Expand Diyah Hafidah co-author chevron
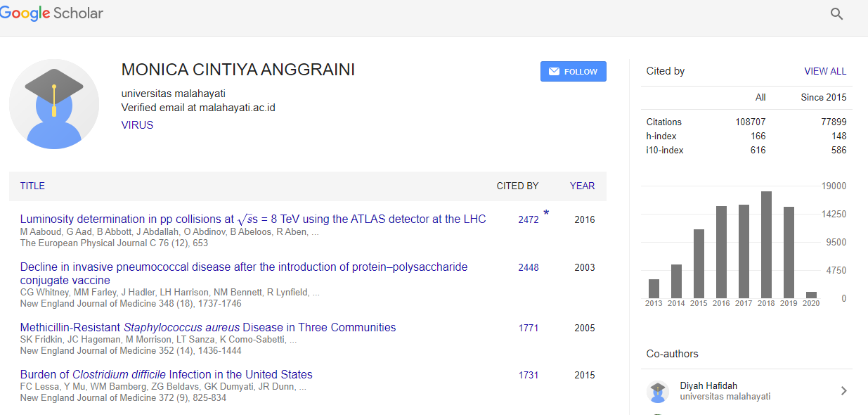Image resolution: width=868 pixels, height=415 pixels. (x=843, y=391)
